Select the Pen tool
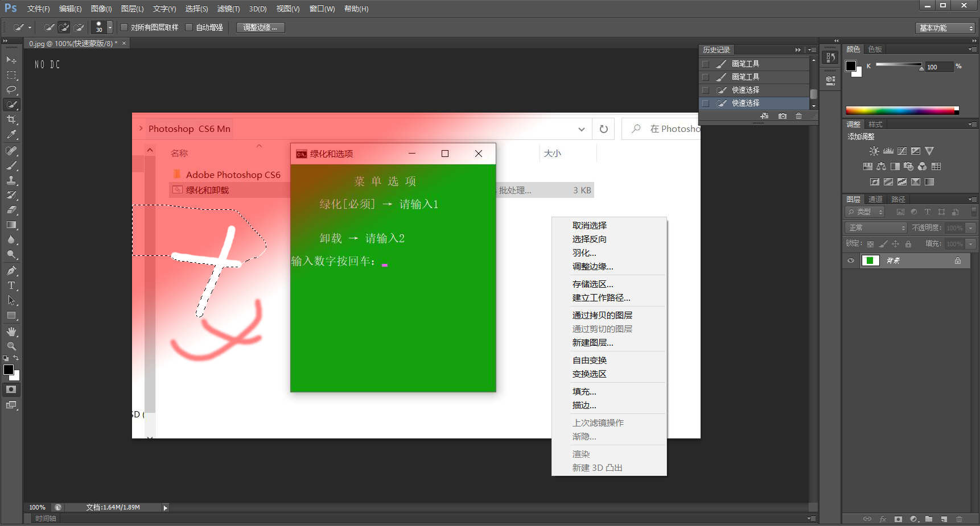The height and width of the screenshot is (526, 980). point(11,271)
